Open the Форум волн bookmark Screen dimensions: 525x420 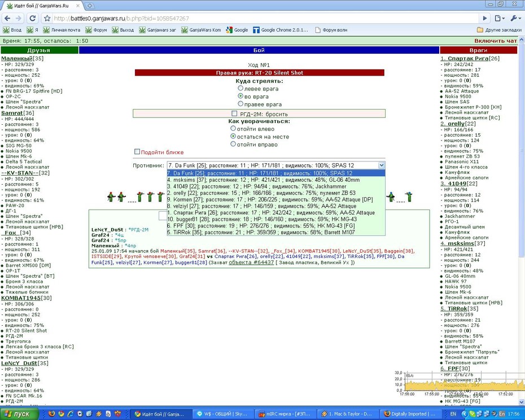coord(331,30)
